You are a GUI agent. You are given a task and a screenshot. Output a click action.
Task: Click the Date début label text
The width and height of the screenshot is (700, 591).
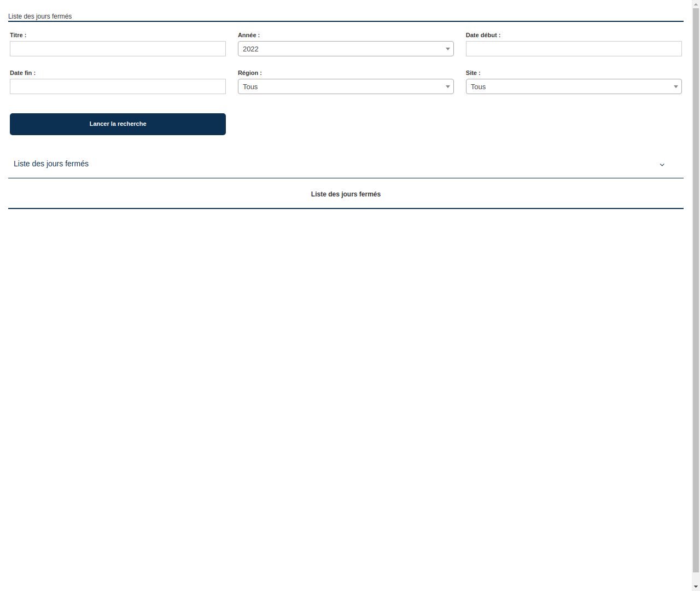482,35
